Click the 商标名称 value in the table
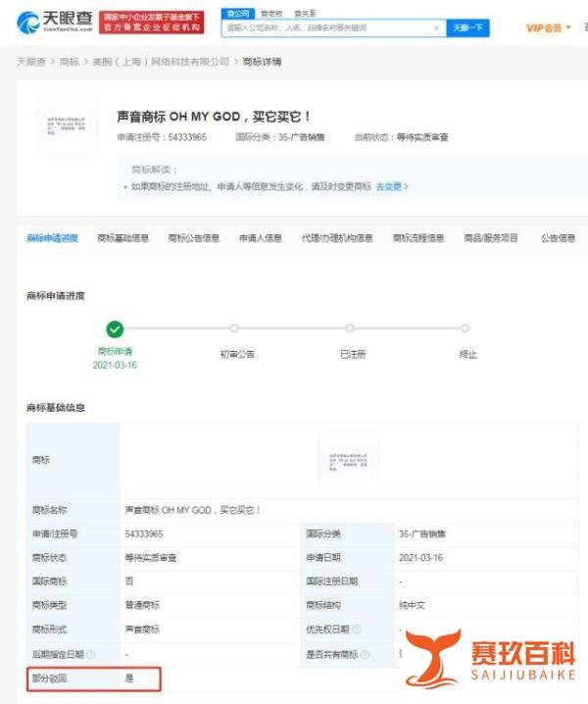588x704 pixels. click(192, 510)
